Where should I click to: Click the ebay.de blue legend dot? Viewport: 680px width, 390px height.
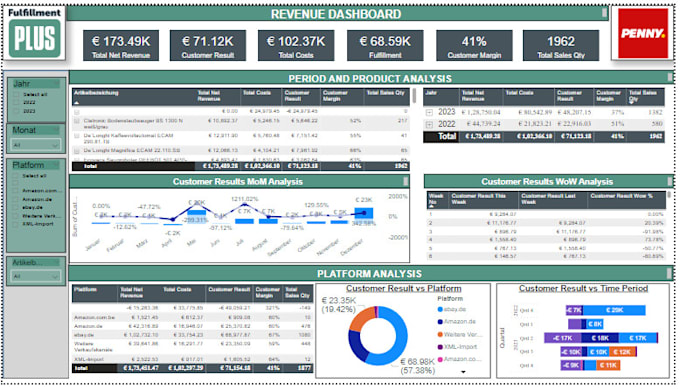point(440,309)
